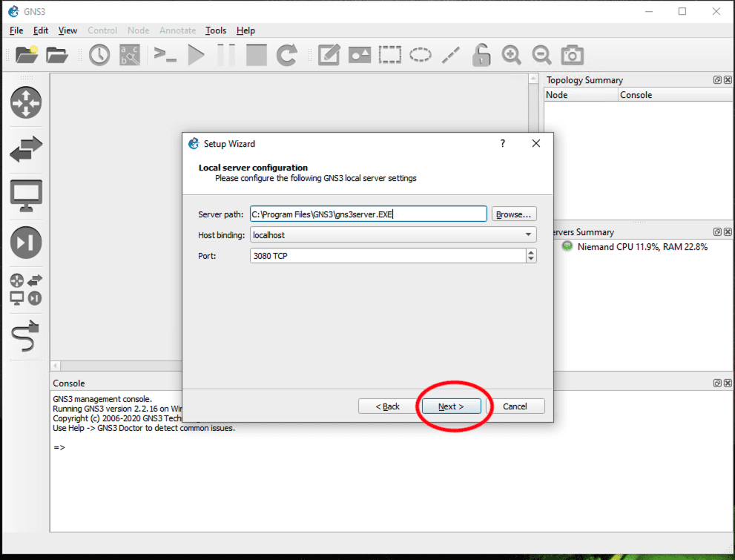Expand the Host binding dropdown
Image resolution: width=735 pixels, height=560 pixels.
528,235
